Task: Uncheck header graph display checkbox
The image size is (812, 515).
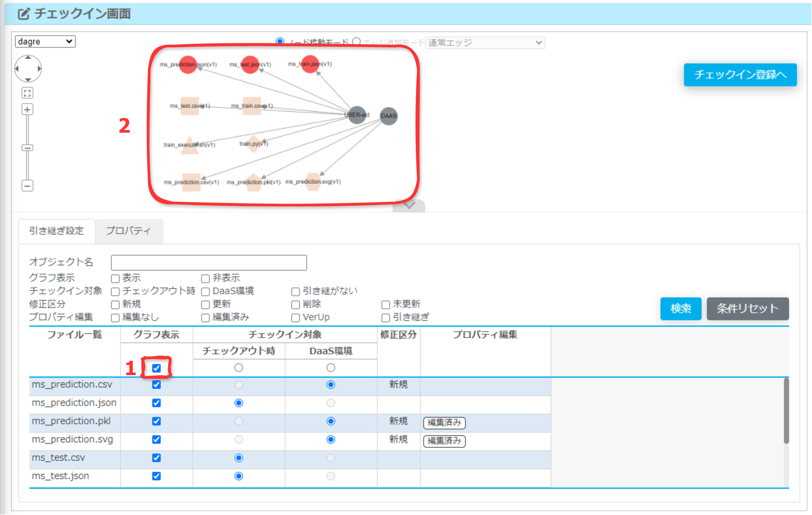Action: tap(156, 368)
